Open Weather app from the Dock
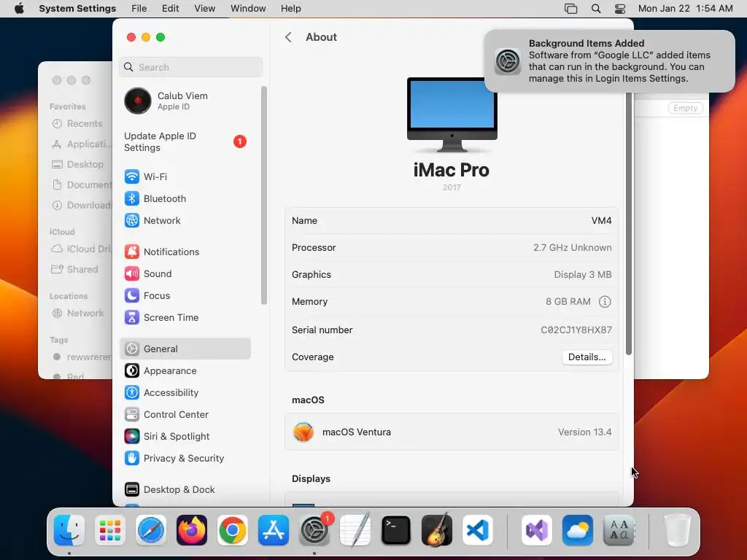 point(578,530)
